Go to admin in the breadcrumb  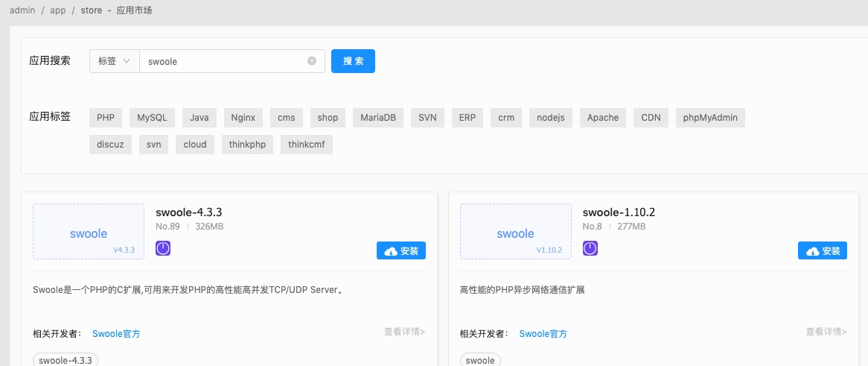click(22, 10)
